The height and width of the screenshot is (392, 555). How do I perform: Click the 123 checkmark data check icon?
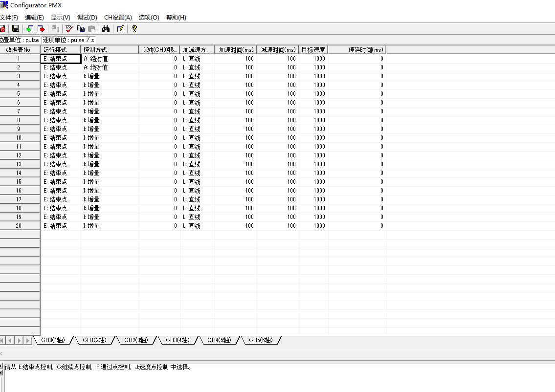coord(69,29)
